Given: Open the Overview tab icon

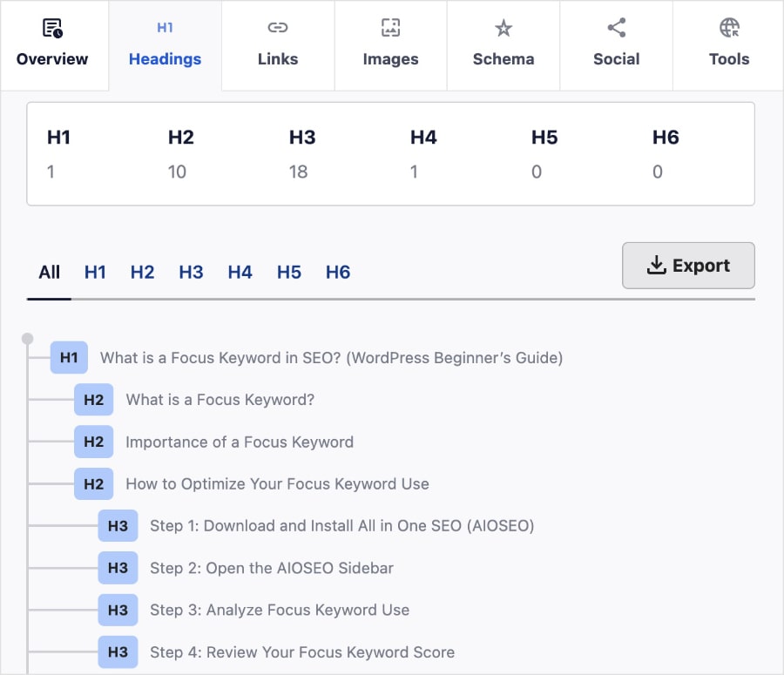Looking at the screenshot, I should [52, 29].
